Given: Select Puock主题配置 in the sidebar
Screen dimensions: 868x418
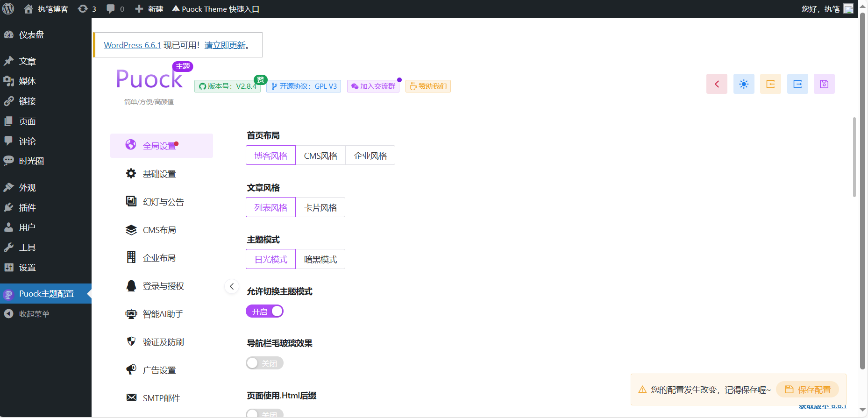Looking at the screenshot, I should [x=46, y=294].
